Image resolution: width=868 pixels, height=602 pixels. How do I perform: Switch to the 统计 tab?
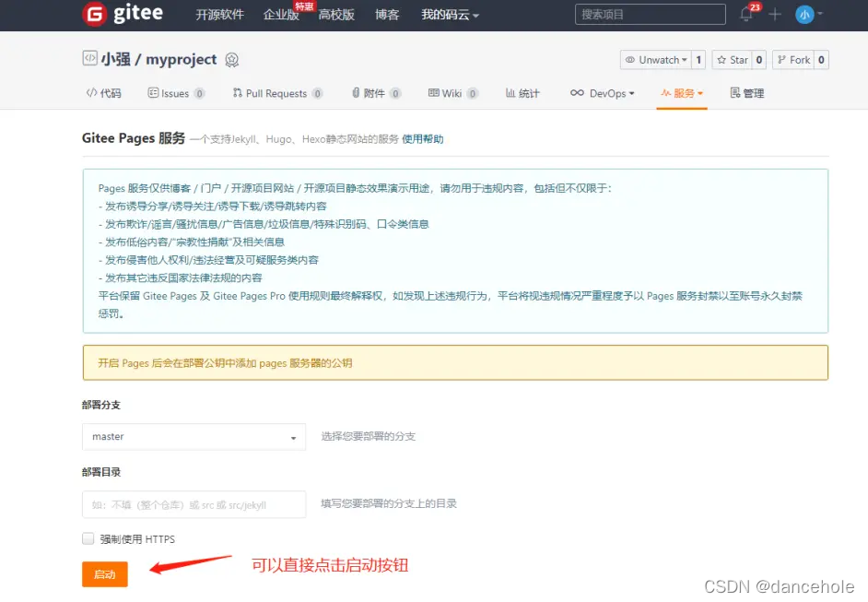tap(522, 93)
